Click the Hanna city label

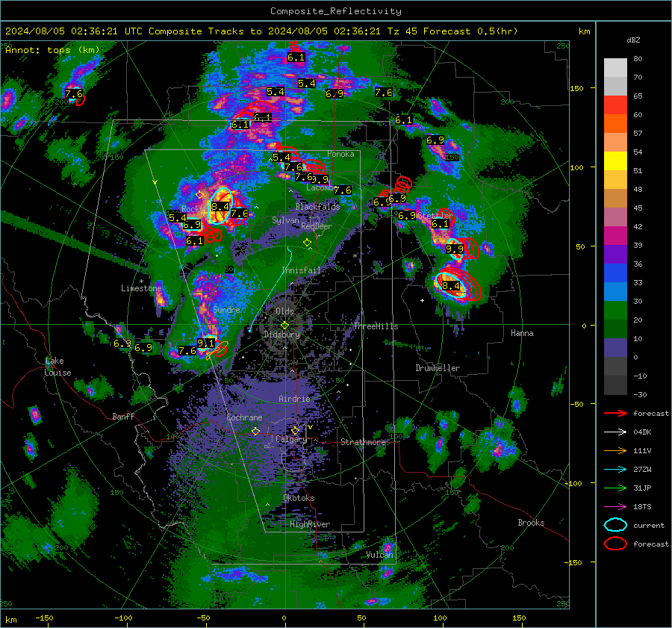[522, 333]
